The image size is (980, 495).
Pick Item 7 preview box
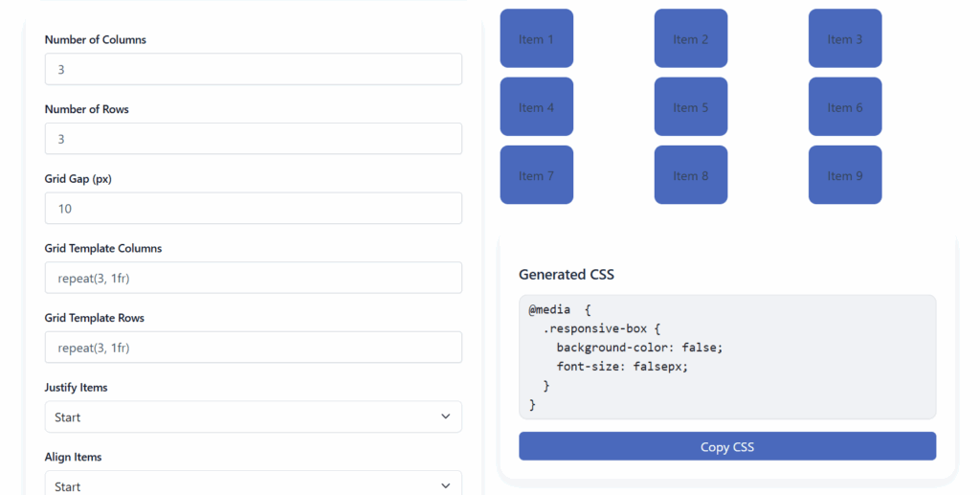coord(536,175)
